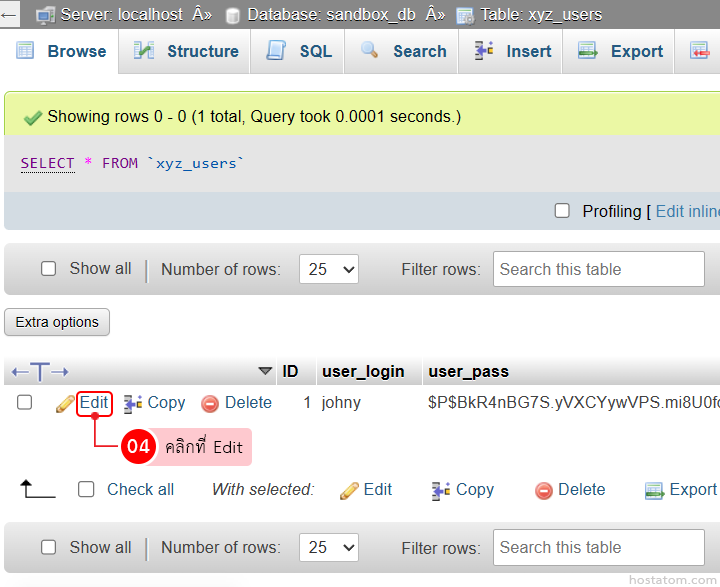Expand the column sort dropdown triangle
720x587 pixels.
click(x=265, y=372)
